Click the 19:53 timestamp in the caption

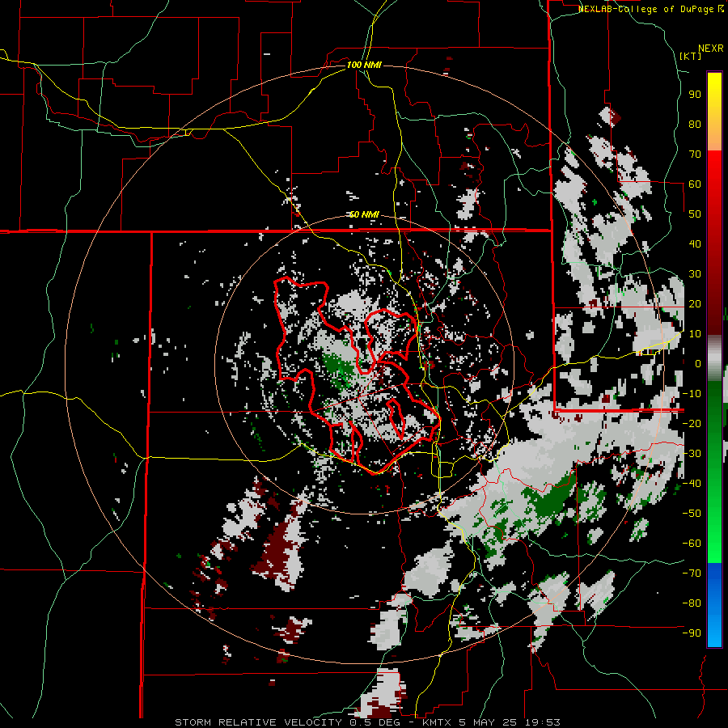(542, 722)
